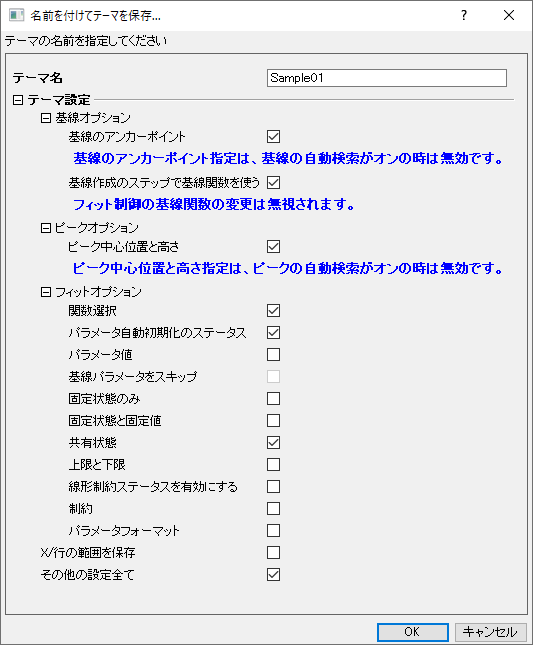Uncheck 基線のアンカーポイント checkbox
The width and height of the screenshot is (533, 645).
[273, 137]
